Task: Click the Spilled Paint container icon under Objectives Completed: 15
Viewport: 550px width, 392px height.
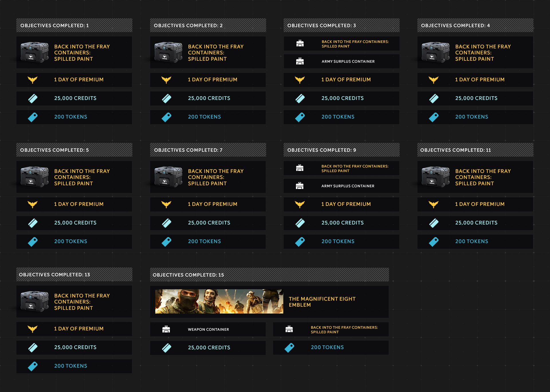Action: coord(289,329)
